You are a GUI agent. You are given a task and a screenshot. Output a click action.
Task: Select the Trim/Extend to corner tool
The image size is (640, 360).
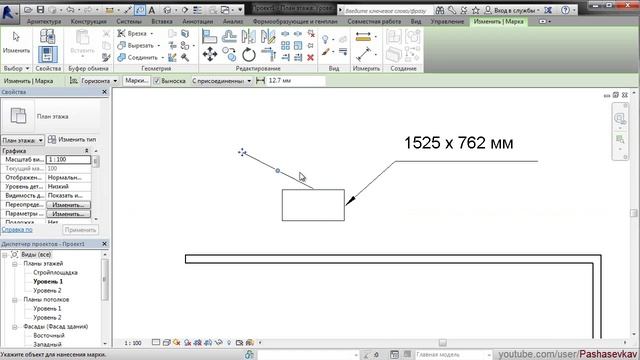pyautogui.click(x=268, y=54)
